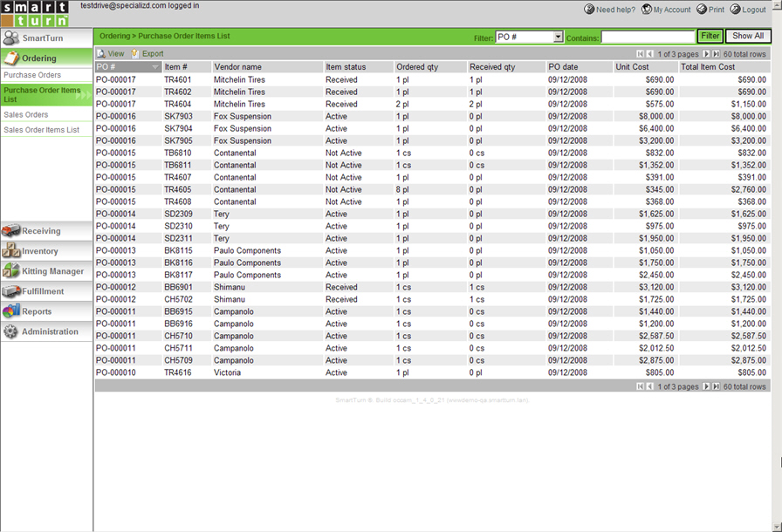Go to the first page using the top pager
The width and height of the screenshot is (782, 532).
click(x=640, y=54)
